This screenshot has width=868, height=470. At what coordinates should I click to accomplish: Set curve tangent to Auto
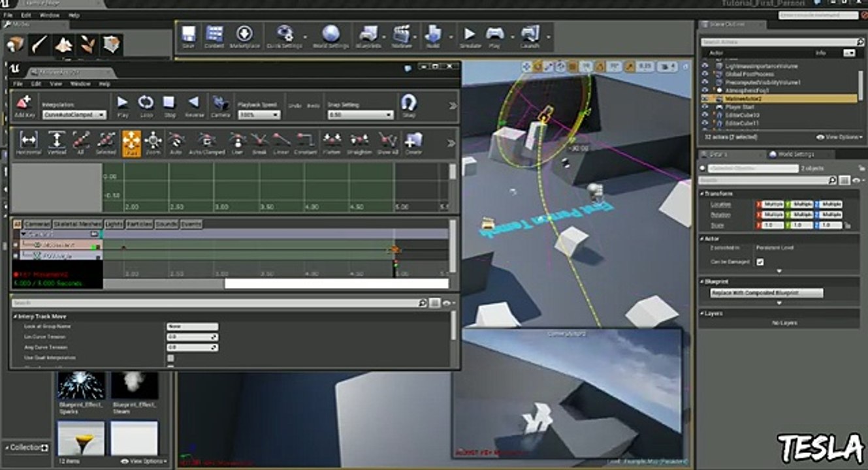click(x=175, y=143)
